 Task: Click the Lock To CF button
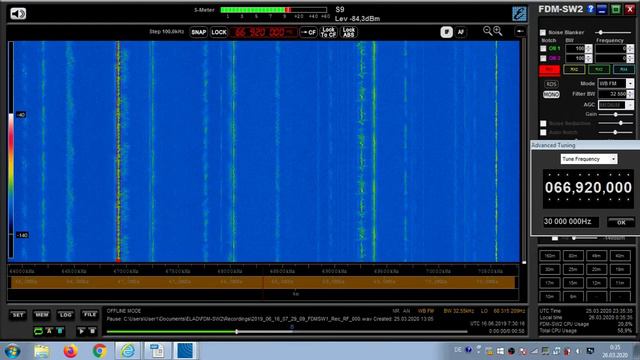click(328, 32)
